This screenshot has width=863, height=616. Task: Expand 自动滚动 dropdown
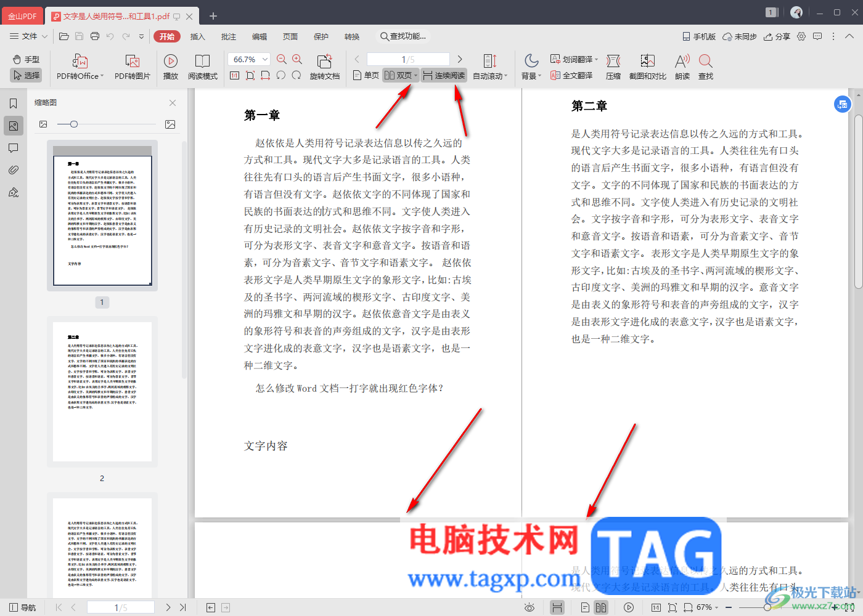tap(506, 76)
